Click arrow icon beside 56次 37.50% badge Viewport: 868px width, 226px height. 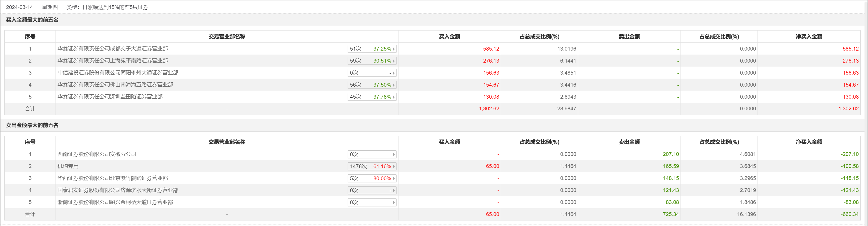click(x=393, y=85)
